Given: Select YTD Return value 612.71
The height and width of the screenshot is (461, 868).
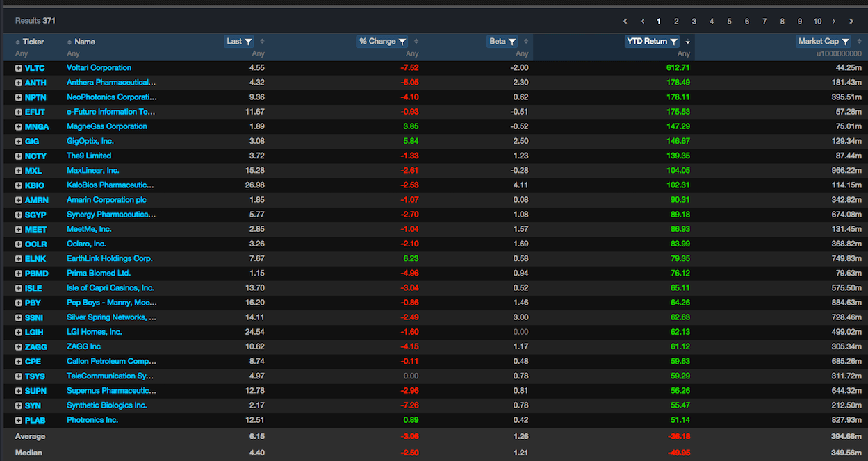Looking at the screenshot, I should [x=678, y=68].
